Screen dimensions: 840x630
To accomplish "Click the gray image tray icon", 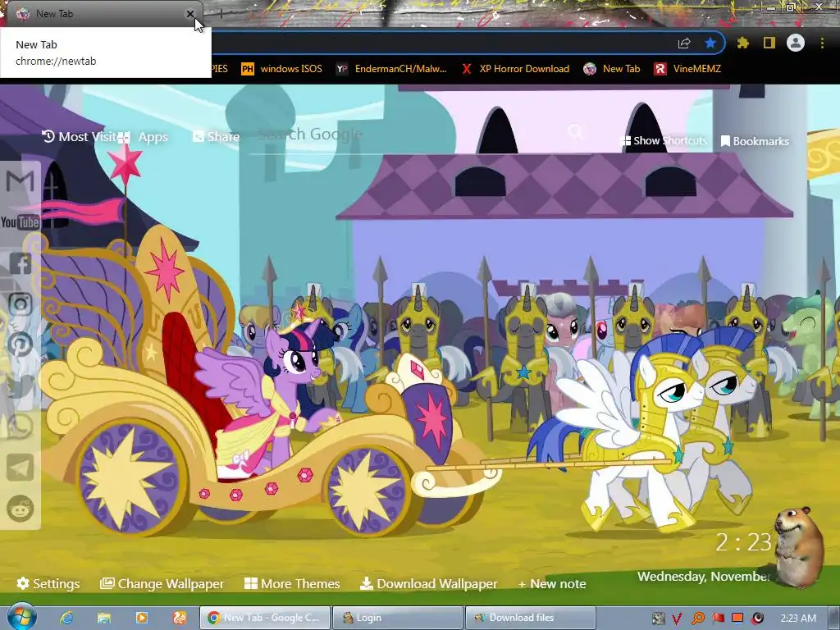I will point(658,619).
